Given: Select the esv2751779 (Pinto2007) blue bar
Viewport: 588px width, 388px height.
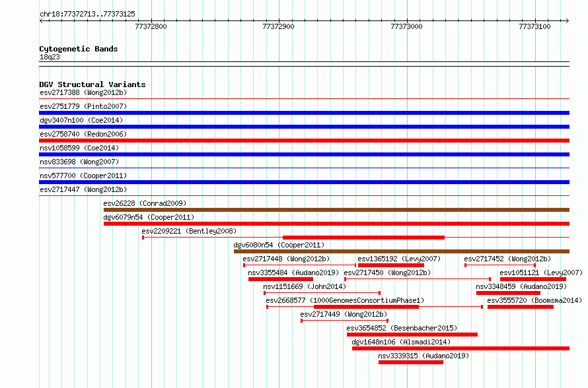Looking at the screenshot, I should click(304, 113).
